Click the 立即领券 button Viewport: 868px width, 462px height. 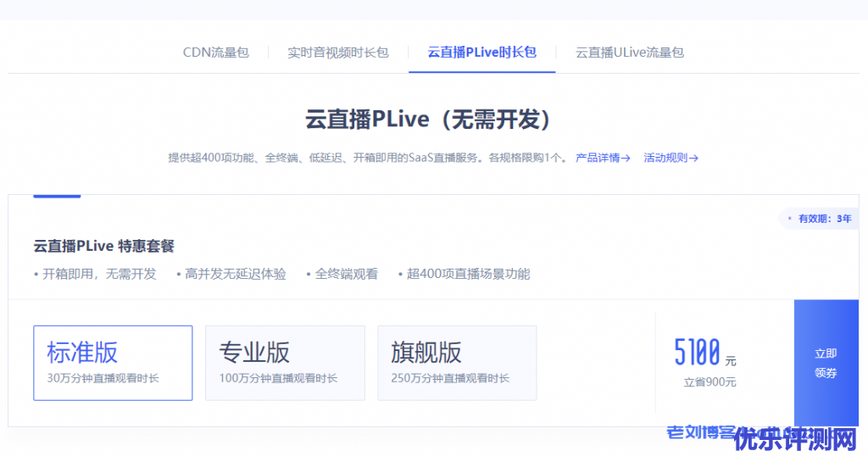pos(826,363)
